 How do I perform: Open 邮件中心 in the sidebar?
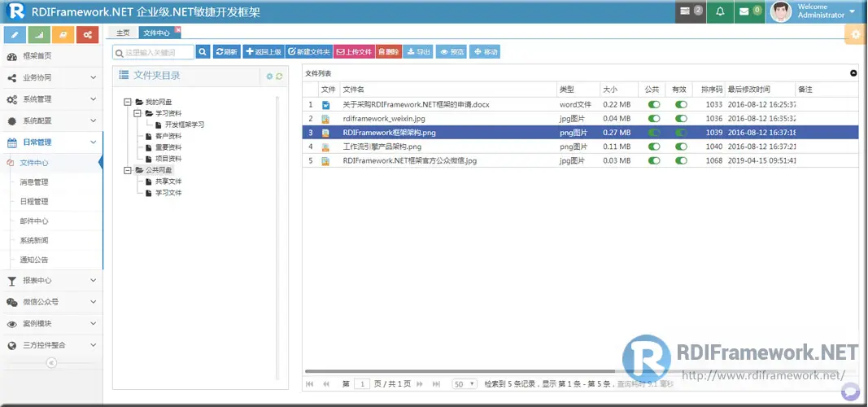(34, 221)
